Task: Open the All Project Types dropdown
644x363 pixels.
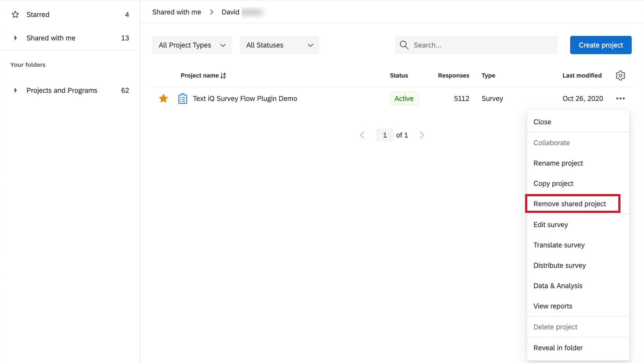Action: [192, 45]
